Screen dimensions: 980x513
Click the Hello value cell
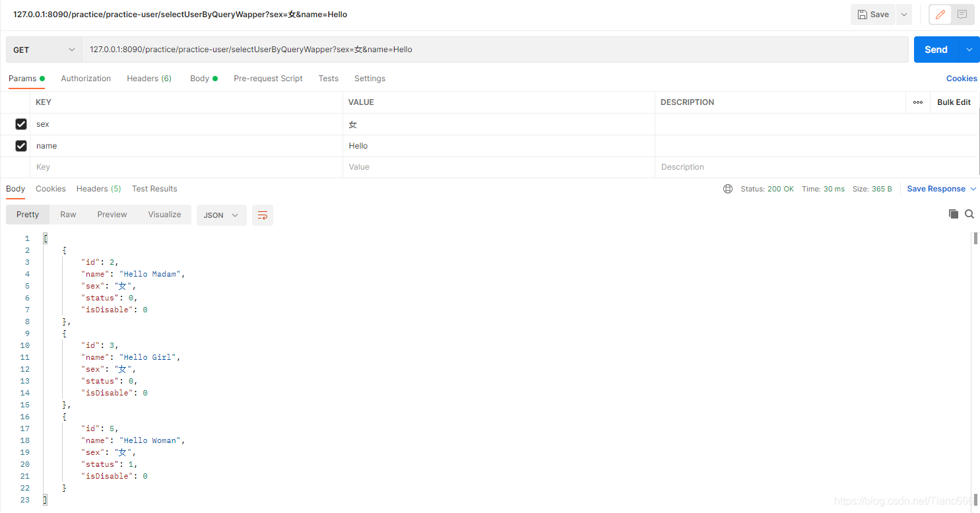click(x=499, y=146)
